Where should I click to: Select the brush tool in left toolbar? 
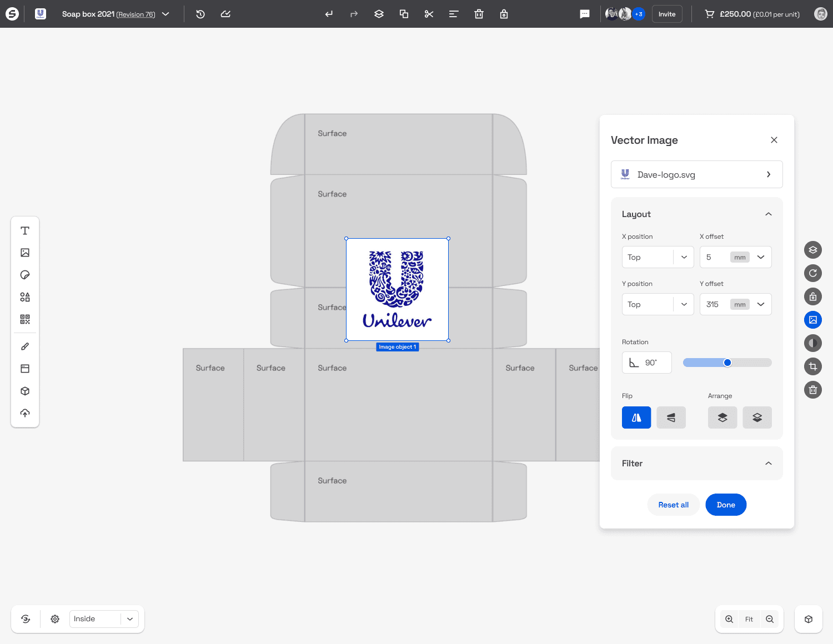click(x=25, y=346)
